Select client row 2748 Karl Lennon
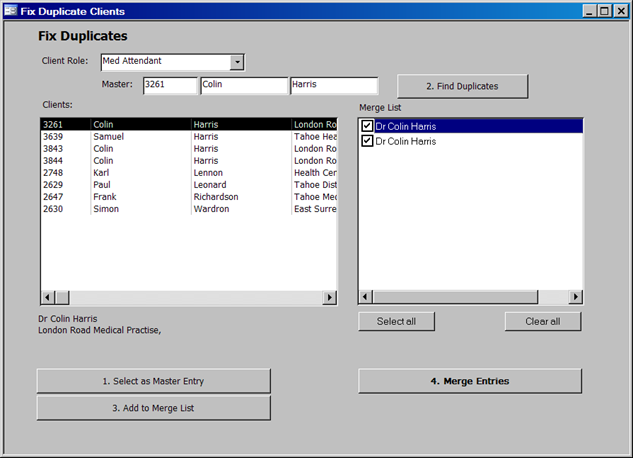633x458 pixels. tap(189, 173)
